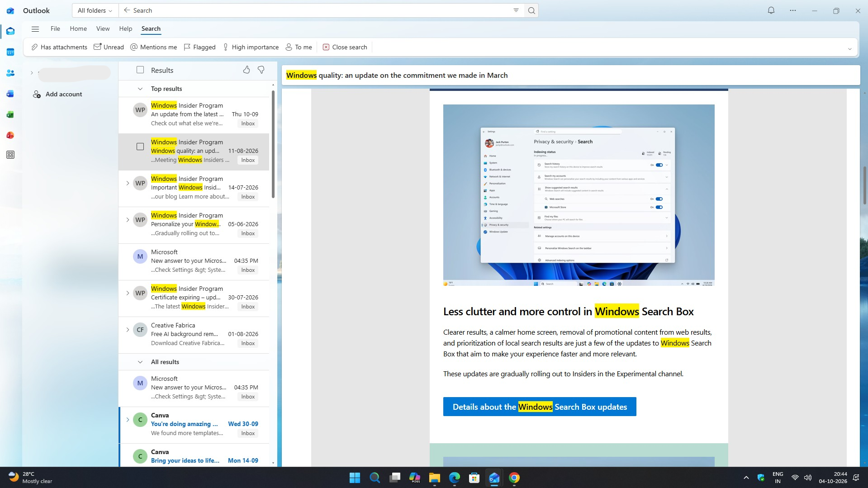Expand the Creative Fabrica conversation
Viewport: 868px width, 488px height.
click(128, 330)
